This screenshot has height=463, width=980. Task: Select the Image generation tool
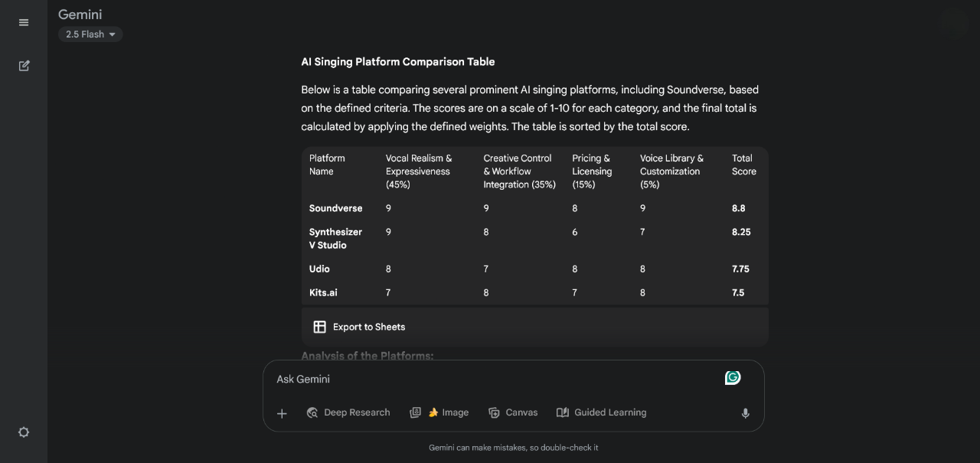coord(439,412)
